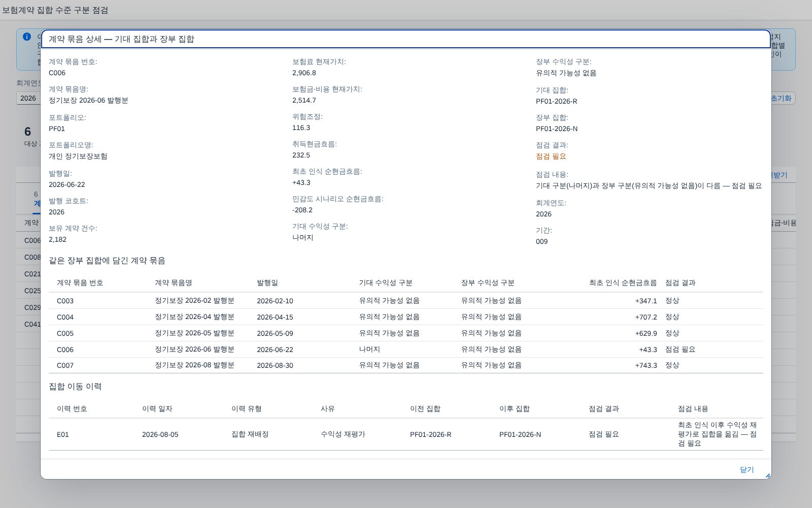
Task: Click the dialog resize handle in corner
Action: (767, 475)
